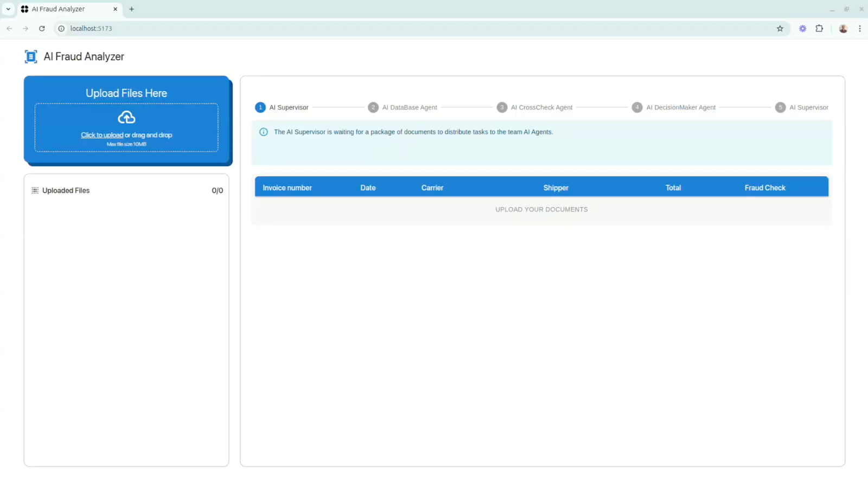View site information icon in address bar
Screen dimensions: 868x488
tap(61, 29)
